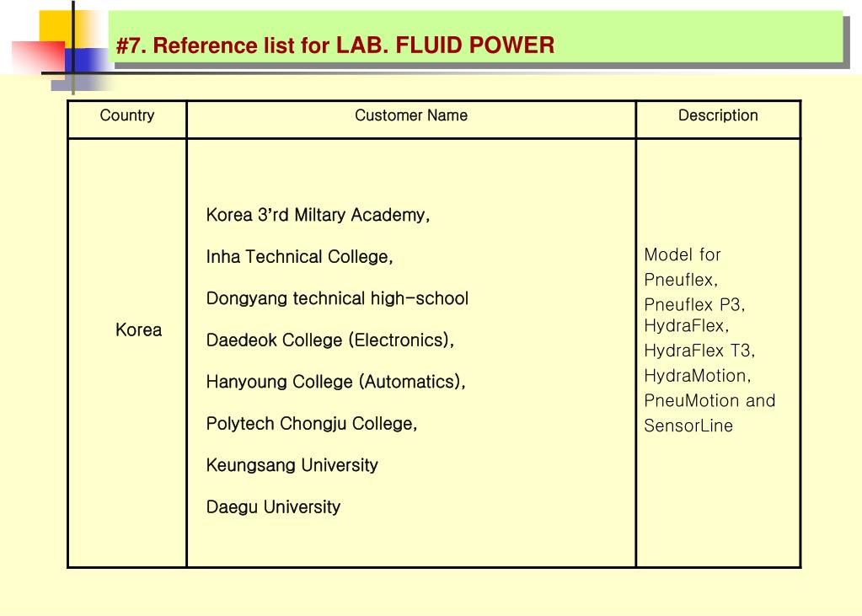The image size is (862, 616).
Task: Click 'Keungsang University' entry
Action: pos(292,466)
